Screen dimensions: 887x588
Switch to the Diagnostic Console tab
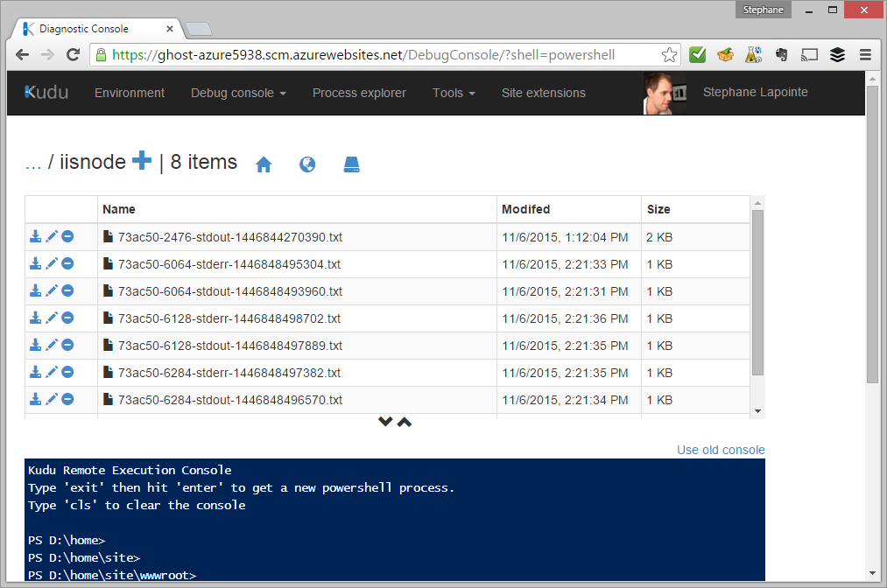click(96, 29)
